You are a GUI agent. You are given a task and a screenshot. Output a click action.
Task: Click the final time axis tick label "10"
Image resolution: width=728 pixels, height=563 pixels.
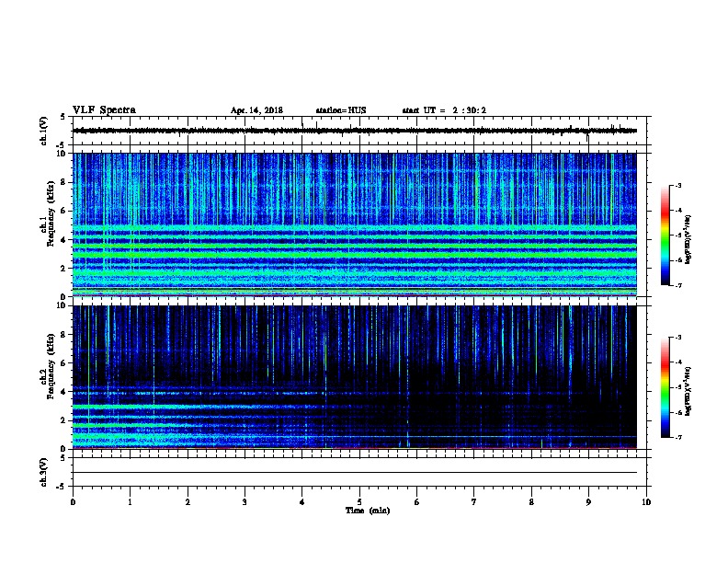click(646, 502)
